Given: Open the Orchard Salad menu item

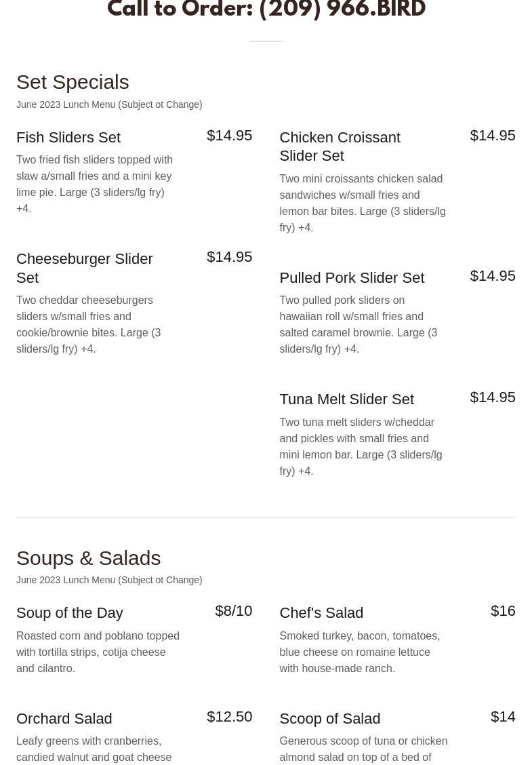Looking at the screenshot, I should point(64,718).
